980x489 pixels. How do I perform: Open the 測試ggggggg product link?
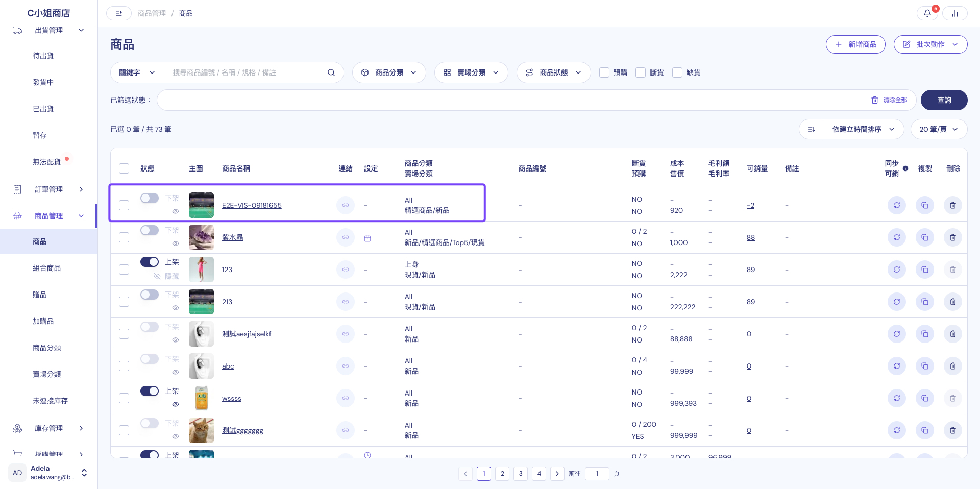coord(242,431)
